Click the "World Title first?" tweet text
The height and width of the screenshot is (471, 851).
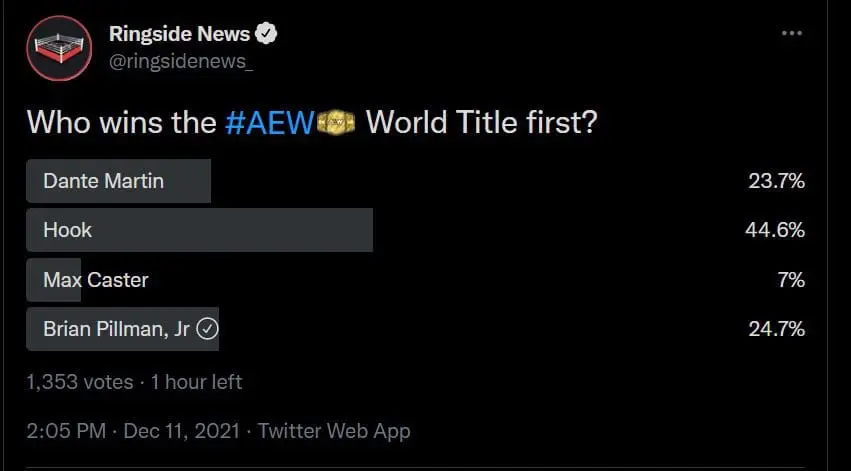pyautogui.click(x=482, y=123)
